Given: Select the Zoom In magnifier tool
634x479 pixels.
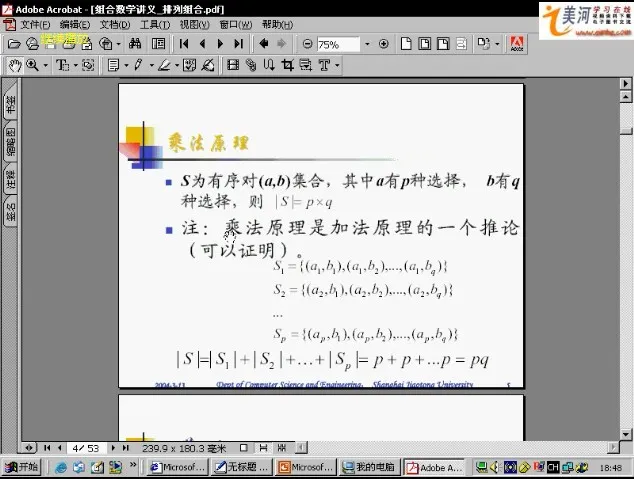Looking at the screenshot, I should [x=32, y=65].
